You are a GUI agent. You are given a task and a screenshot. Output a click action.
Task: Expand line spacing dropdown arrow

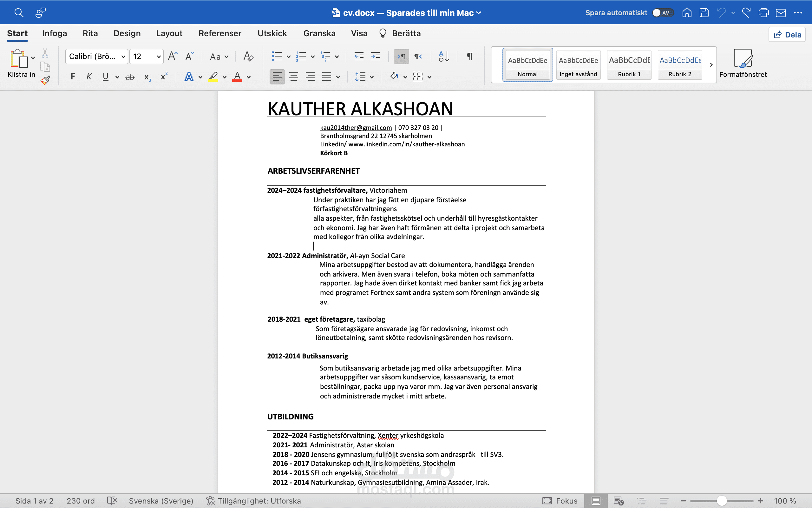point(371,77)
